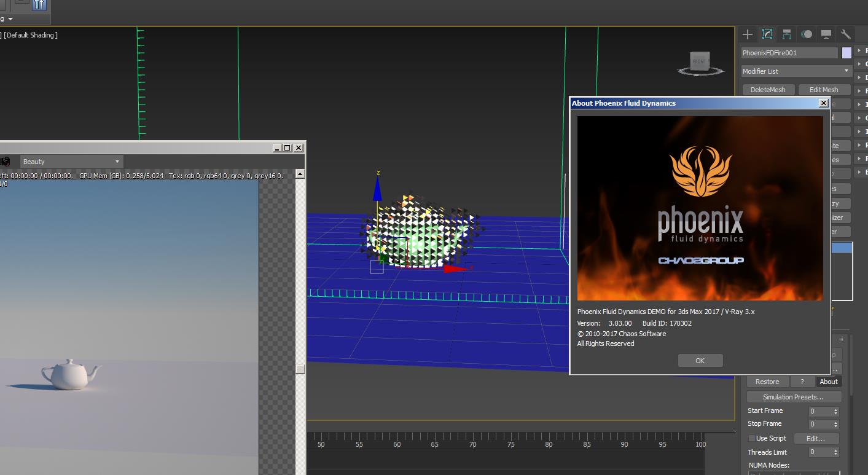Click the Stop Frame value field
The height and width of the screenshot is (475, 868).
pyautogui.click(x=819, y=424)
